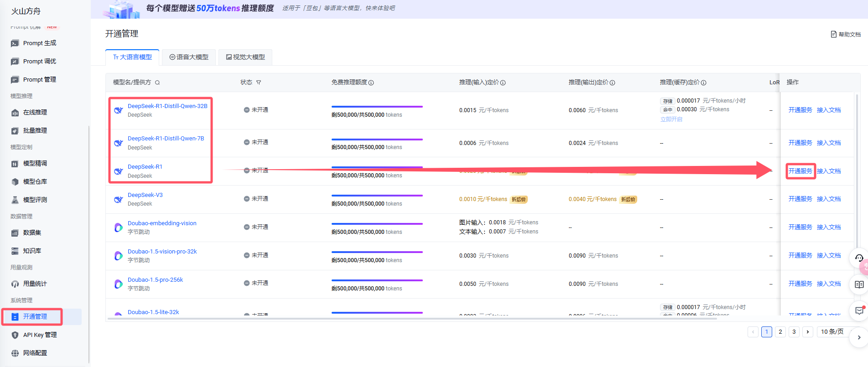This screenshot has width=868, height=367.
Task: Click horizontal scrollbar under model table
Action: click(x=412, y=318)
